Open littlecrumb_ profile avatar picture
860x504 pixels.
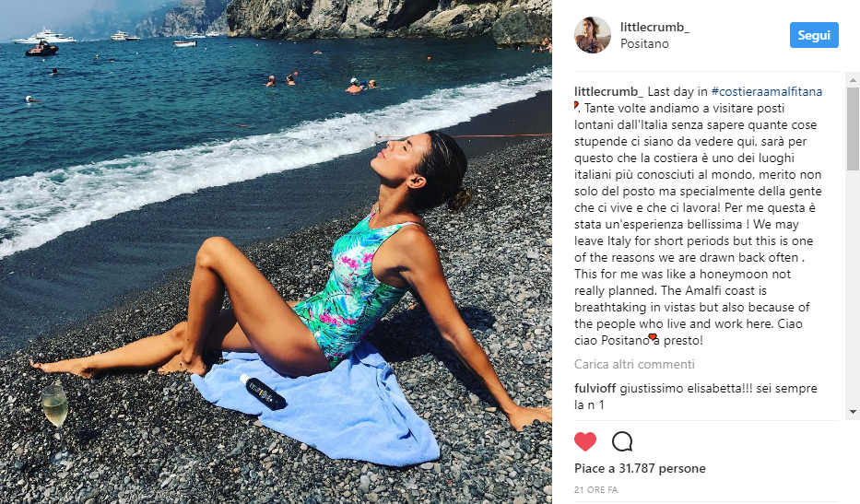pyautogui.click(x=593, y=35)
